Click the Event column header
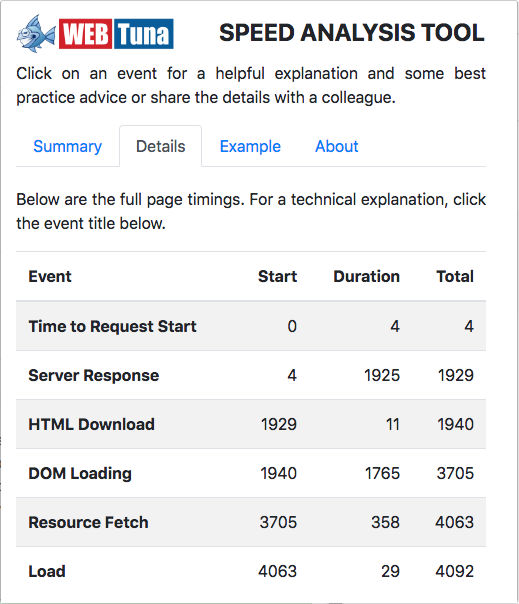Viewport: 519px width, 604px height. 50,277
